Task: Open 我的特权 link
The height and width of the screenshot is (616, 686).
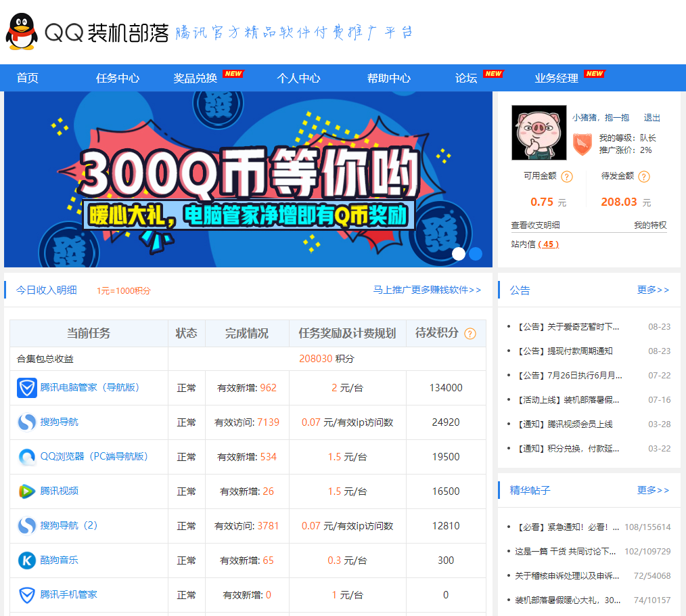Action: click(x=650, y=225)
